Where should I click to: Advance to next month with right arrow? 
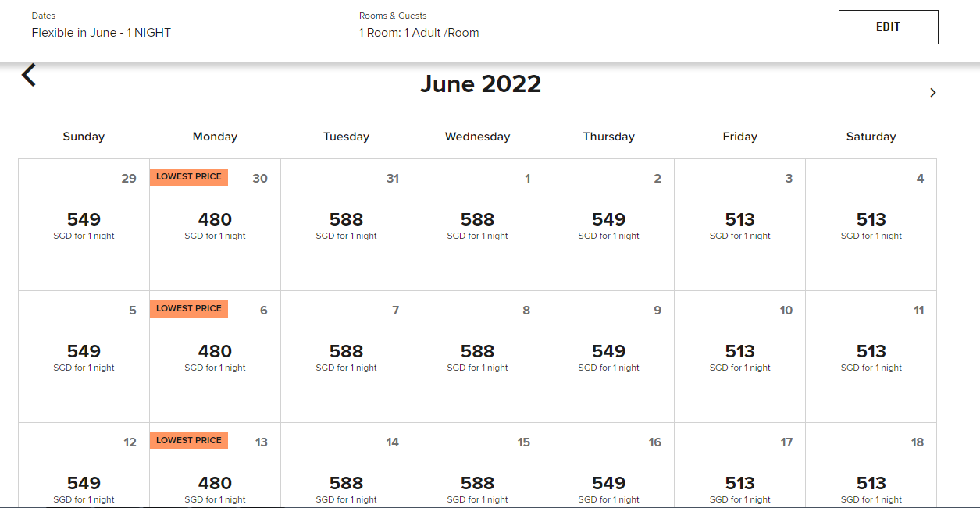click(x=932, y=93)
